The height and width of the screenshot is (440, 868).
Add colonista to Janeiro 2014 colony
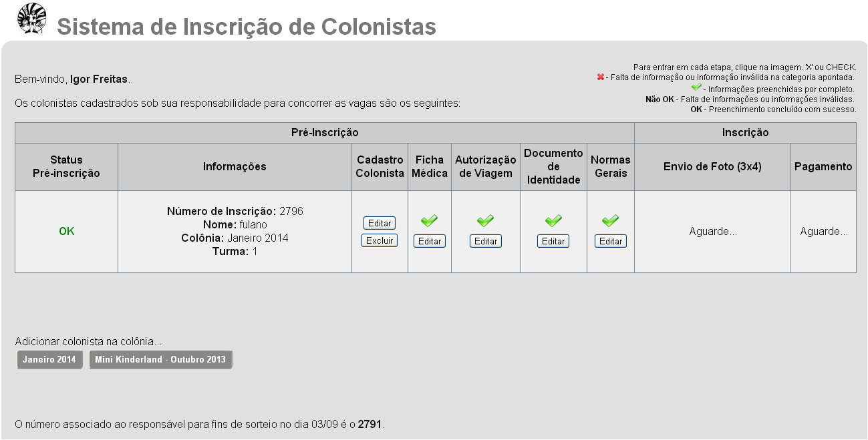(49, 359)
